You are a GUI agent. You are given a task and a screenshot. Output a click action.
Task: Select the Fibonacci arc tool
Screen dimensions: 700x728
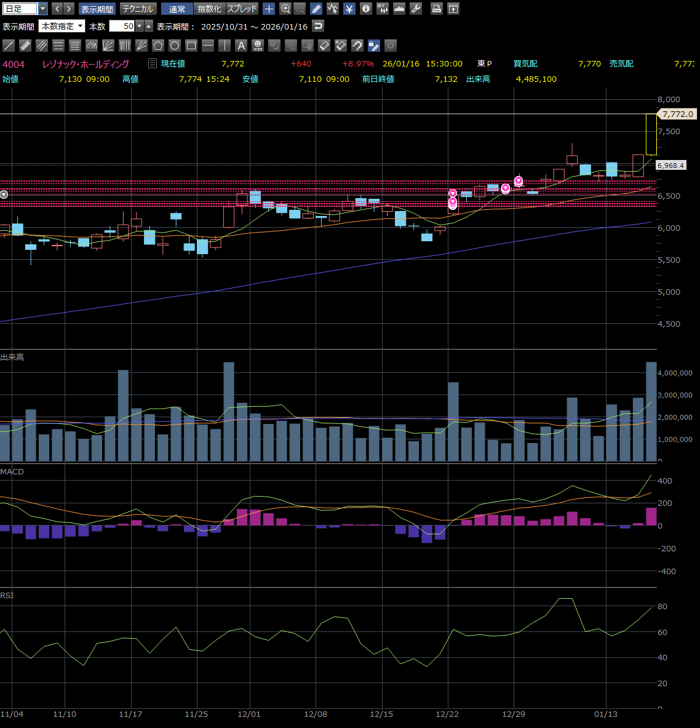(x=92, y=45)
